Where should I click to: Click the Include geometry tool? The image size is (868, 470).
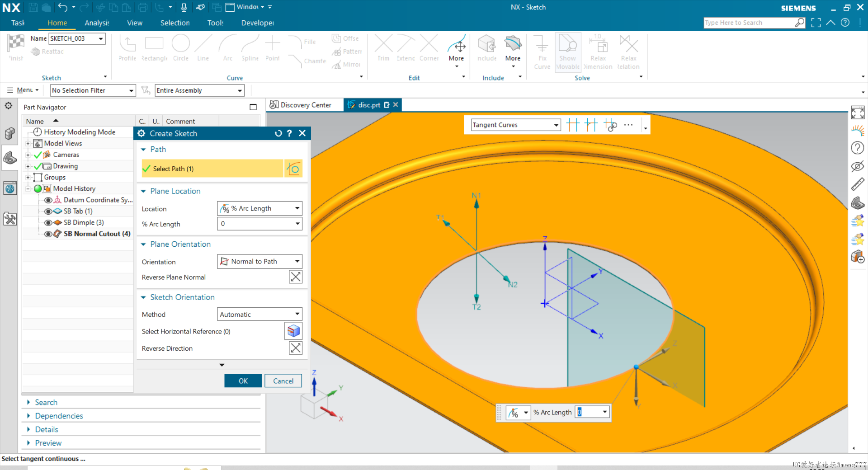pos(487,48)
